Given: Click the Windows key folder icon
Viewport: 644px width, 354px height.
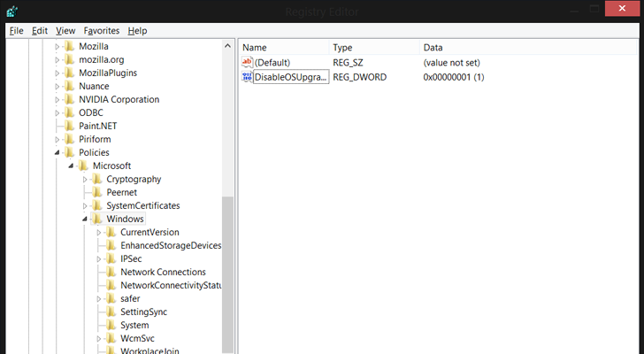Looking at the screenshot, I should [97, 219].
